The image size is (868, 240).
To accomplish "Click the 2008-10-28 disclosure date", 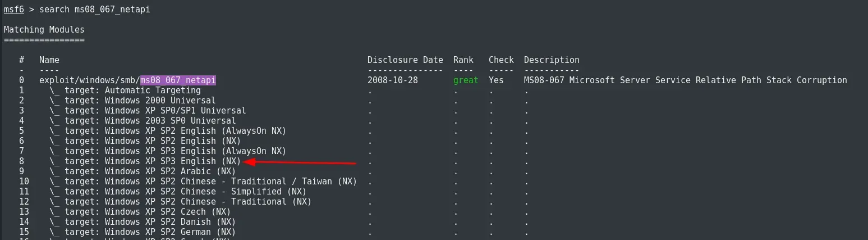I will tap(393, 80).
